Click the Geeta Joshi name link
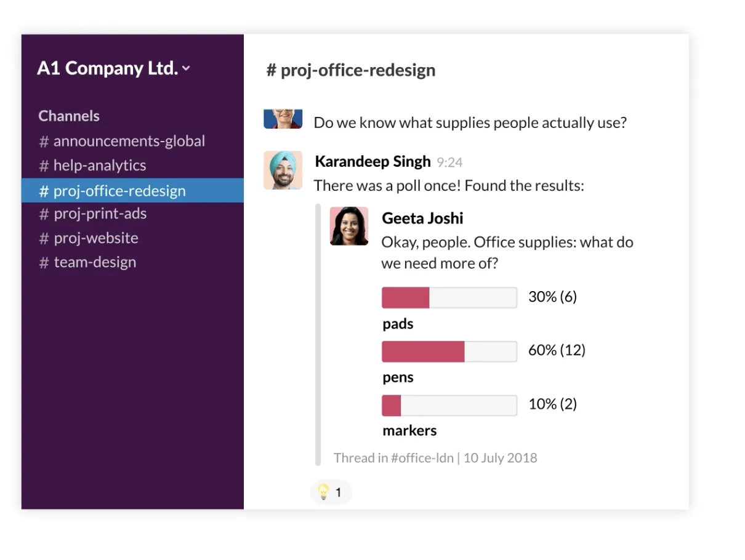 pyautogui.click(x=422, y=218)
